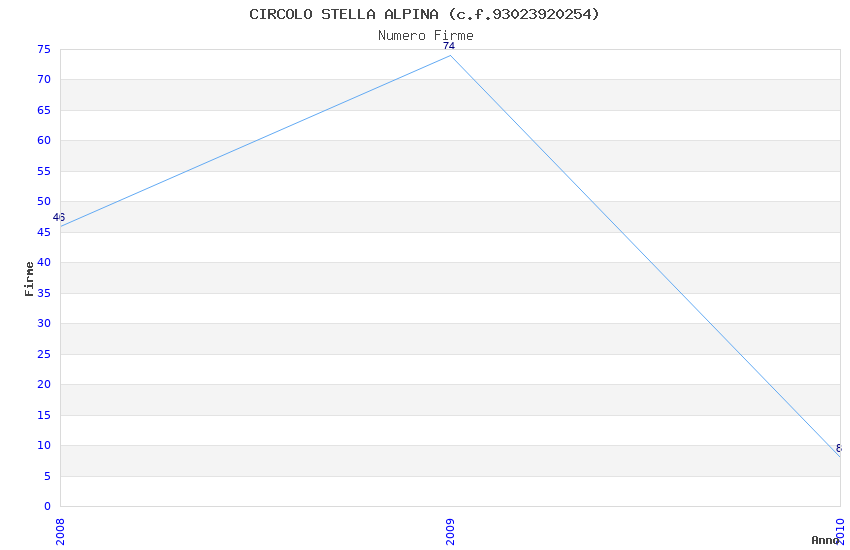This screenshot has height=550, width=850.
Task: Click the chart title CIRCOLO STELLA ALPINA
Action: (x=424, y=14)
